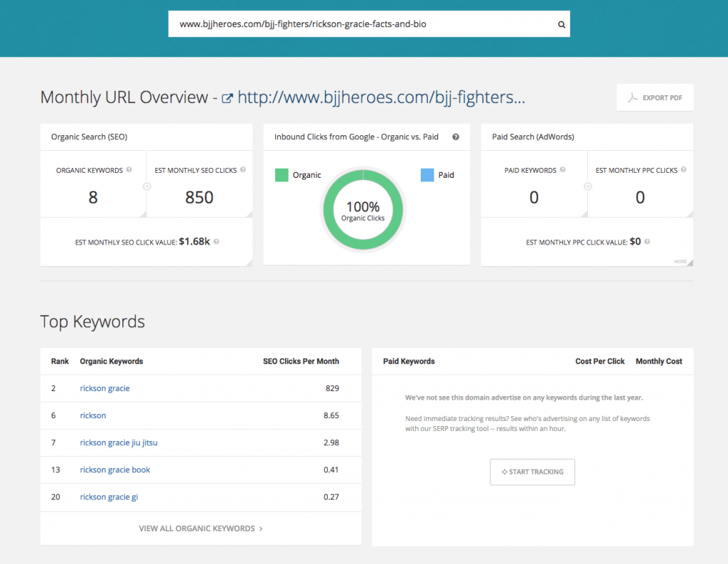Click help icon beside Est Monthly PPC Clicks
728x564 pixels.
pos(684,170)
